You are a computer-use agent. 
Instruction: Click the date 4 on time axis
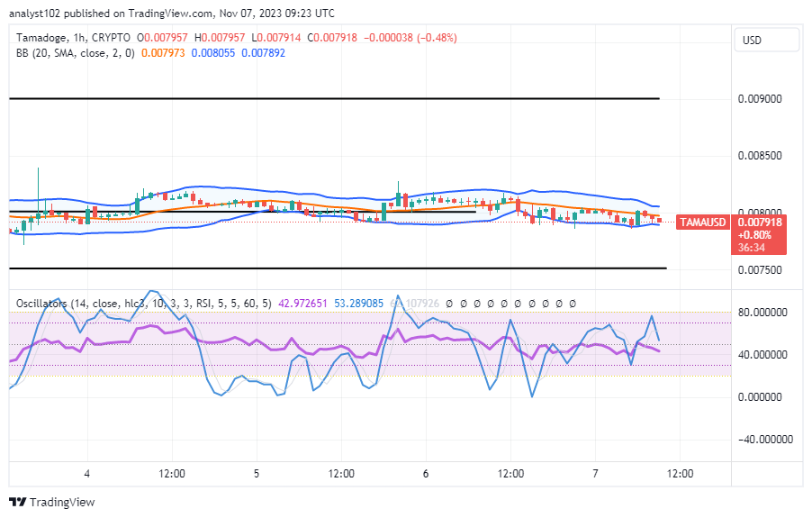tap(87, 474)
